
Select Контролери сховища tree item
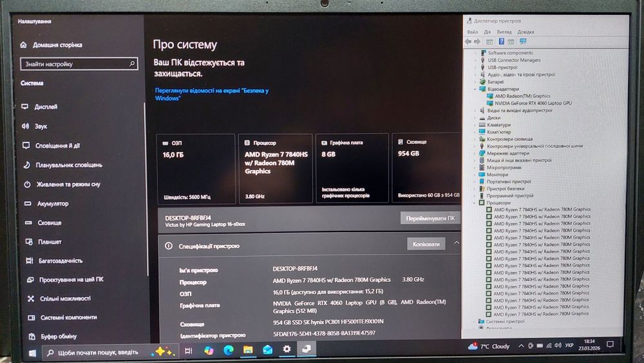tap(509, 139)
